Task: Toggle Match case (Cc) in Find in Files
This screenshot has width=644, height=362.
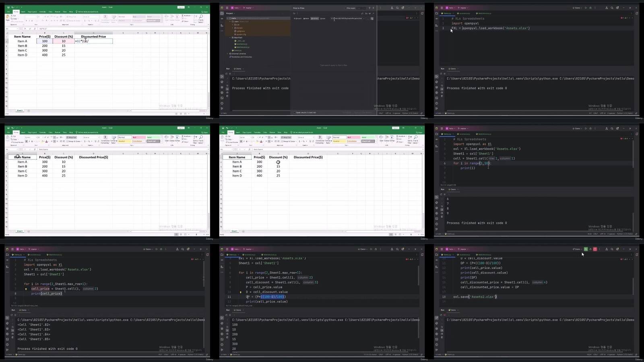Action: tap(366, 13)
